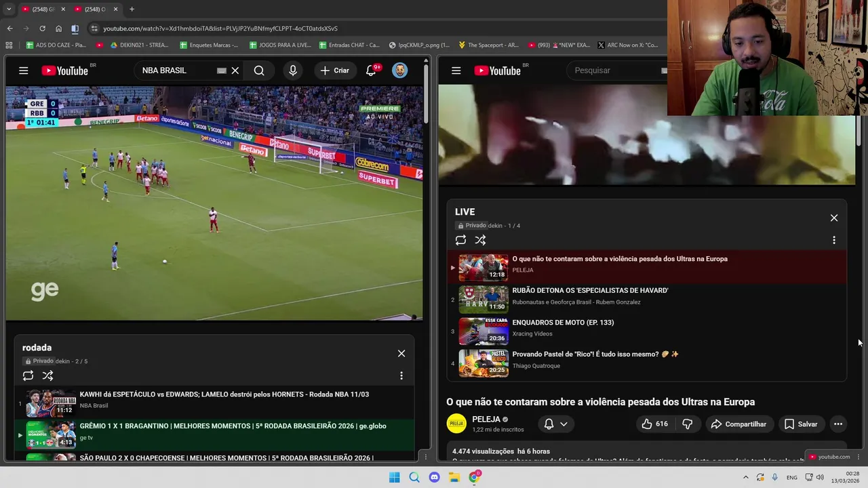Click the Compartilhar share button
868x488 pixels.
click(738, 424)
